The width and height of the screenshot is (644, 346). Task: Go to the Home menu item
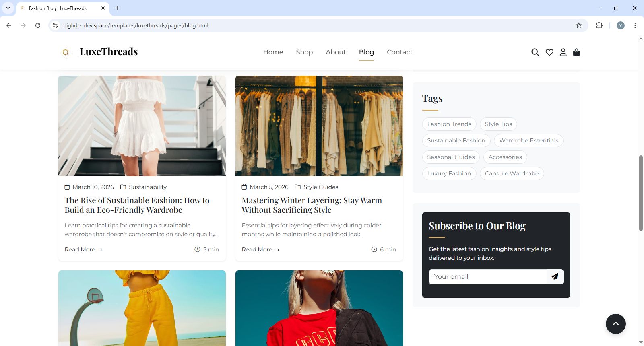(x=273, y=52)
